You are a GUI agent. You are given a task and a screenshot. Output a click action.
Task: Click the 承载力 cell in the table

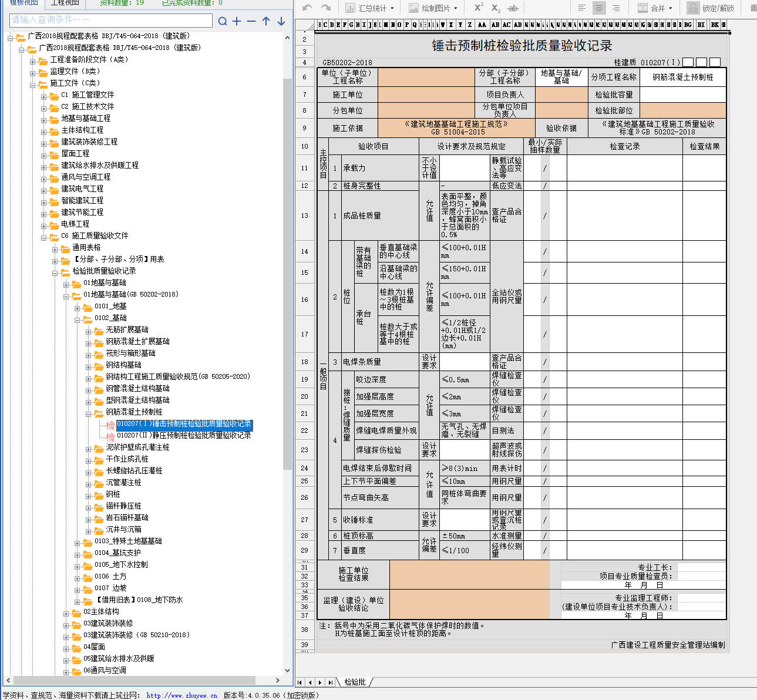tap(381, 168)
